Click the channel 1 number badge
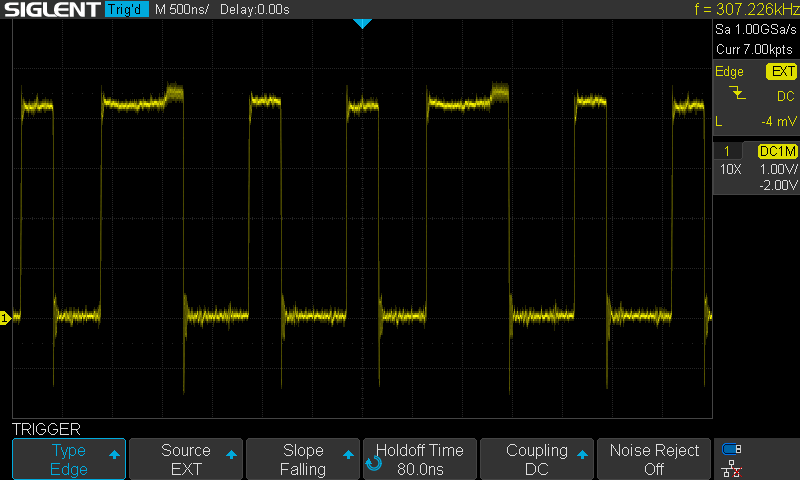This screenshot has height=480, width=800. click(x=727, y=151)
